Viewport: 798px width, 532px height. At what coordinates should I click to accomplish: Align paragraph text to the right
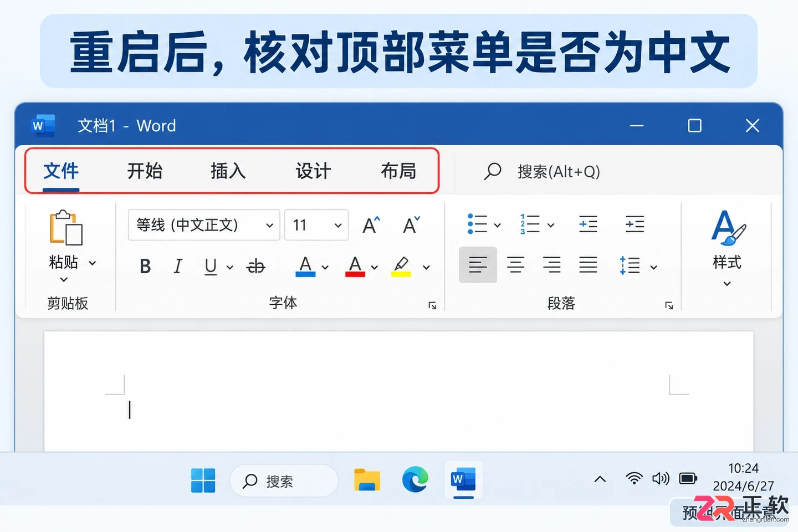click(x=552, y=265)
